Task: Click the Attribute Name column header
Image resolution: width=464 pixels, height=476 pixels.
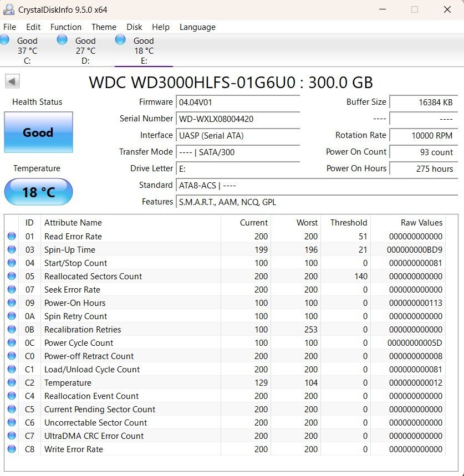Action: pos(131,223)
